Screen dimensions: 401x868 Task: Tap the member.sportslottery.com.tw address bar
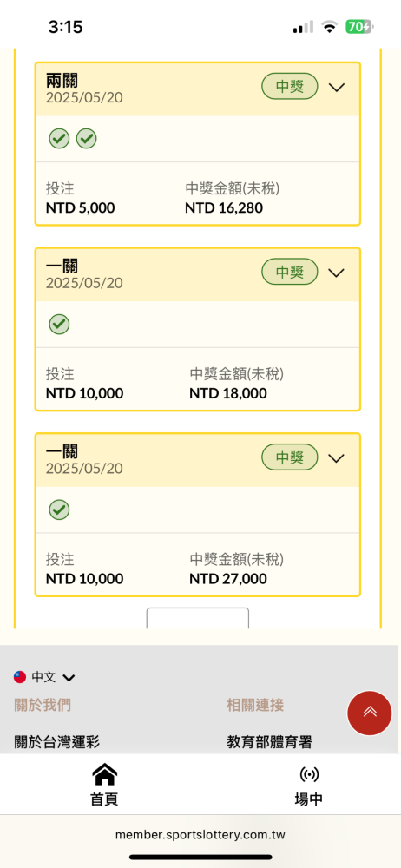(200, 834)
